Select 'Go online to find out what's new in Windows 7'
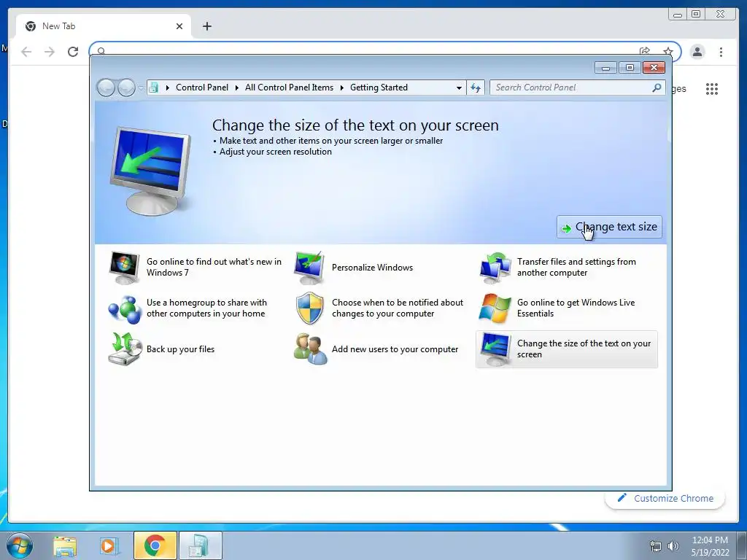 pos(214,267)
